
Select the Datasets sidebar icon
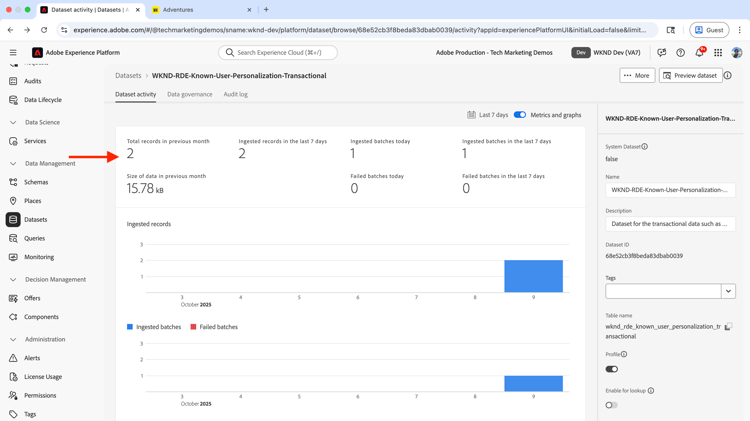coord(13,220)
